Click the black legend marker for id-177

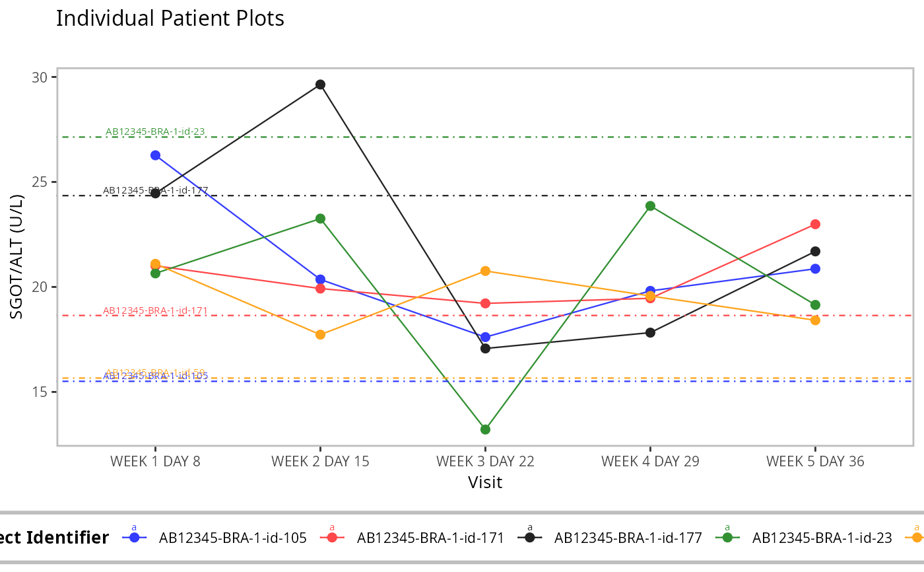pyautogui.click(x=529, y=538)
